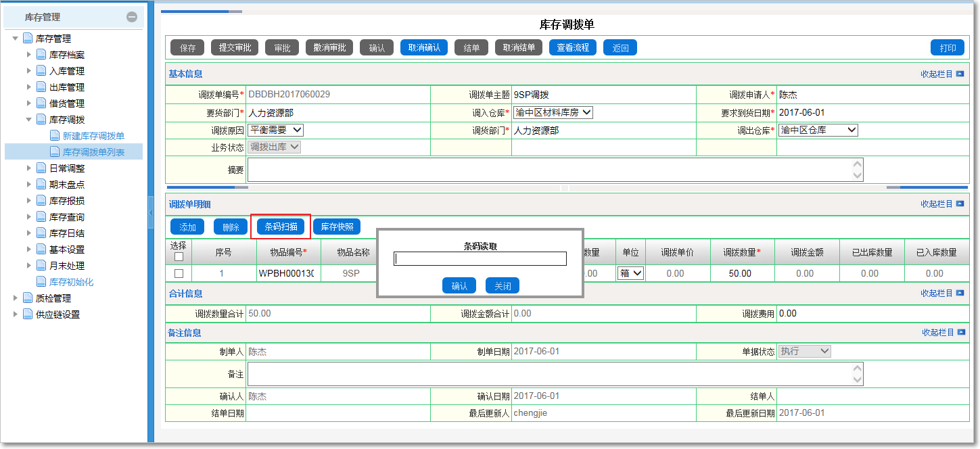Click the 摘要 textarea scroll down arrow
The image size is (980, 449).
point(858,175)
